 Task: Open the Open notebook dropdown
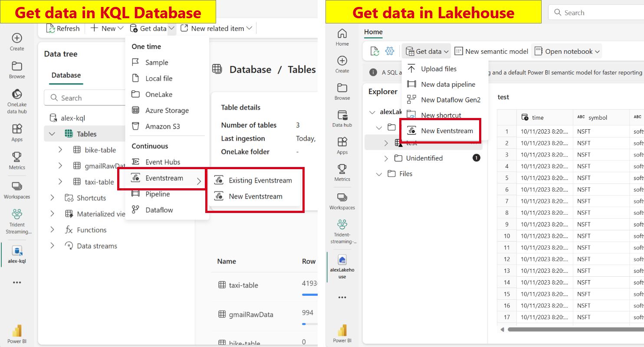[567, 51]
